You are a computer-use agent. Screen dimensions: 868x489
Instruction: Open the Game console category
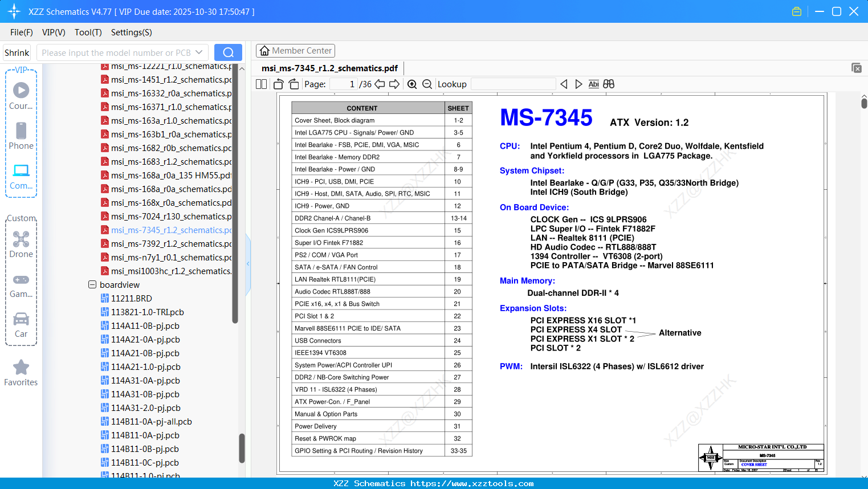(x=21, y=286)
